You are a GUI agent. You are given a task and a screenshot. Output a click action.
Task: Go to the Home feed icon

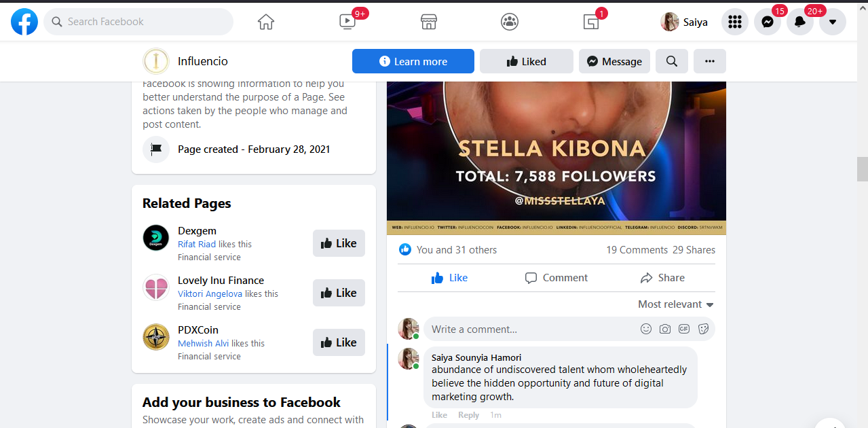(x=266, y=22)
